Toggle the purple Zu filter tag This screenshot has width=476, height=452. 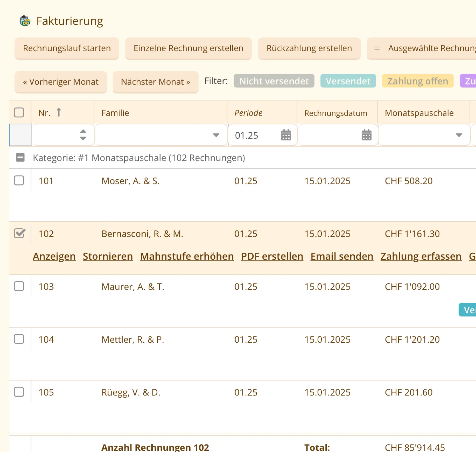468,81
